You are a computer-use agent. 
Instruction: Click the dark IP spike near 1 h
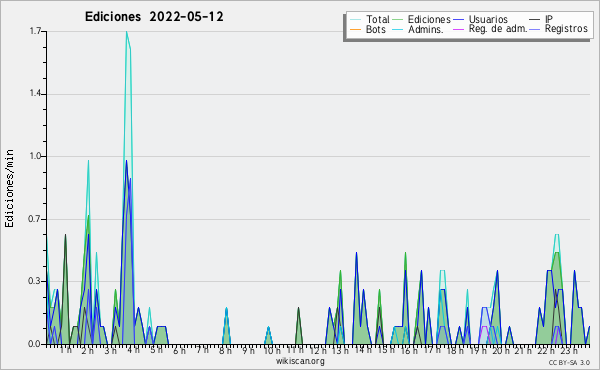click(x=65, y=235)
